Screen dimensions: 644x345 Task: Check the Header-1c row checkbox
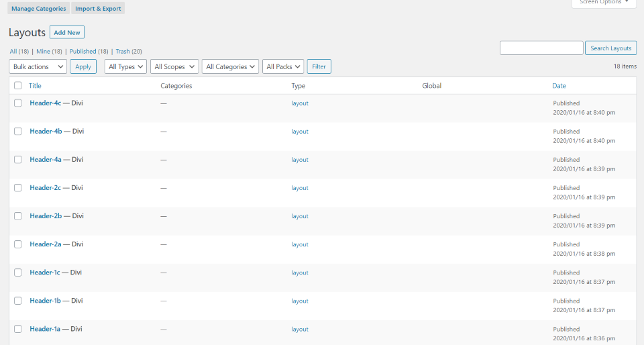tap(18, 273)
